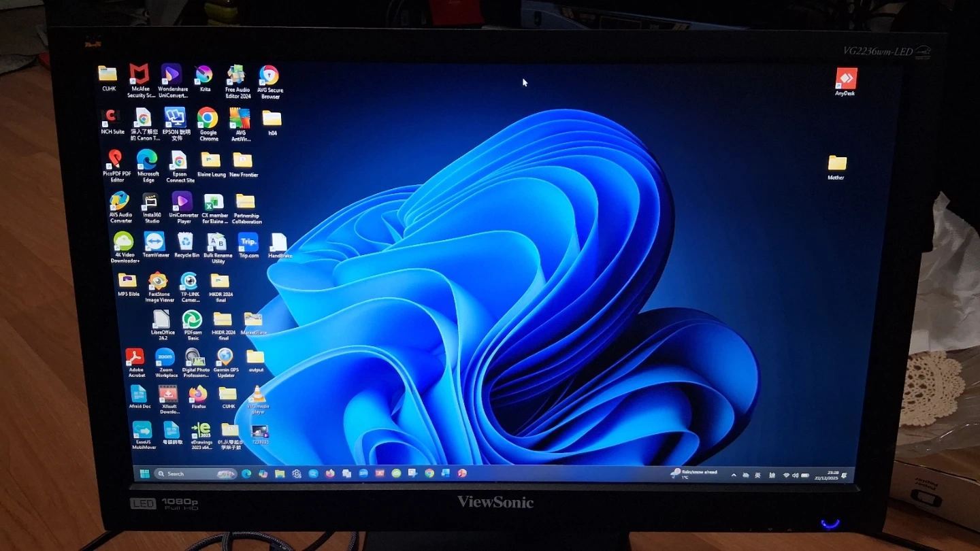Click the FastStone Image Viewer icon
The width and height of the screenshot is (980, 551).
[158, 282]
